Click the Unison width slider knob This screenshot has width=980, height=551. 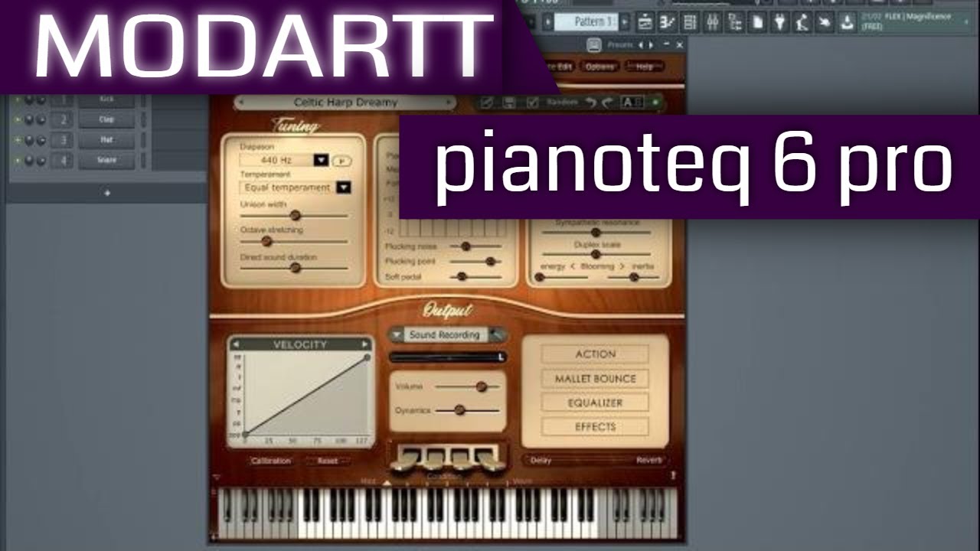[295, 216]
